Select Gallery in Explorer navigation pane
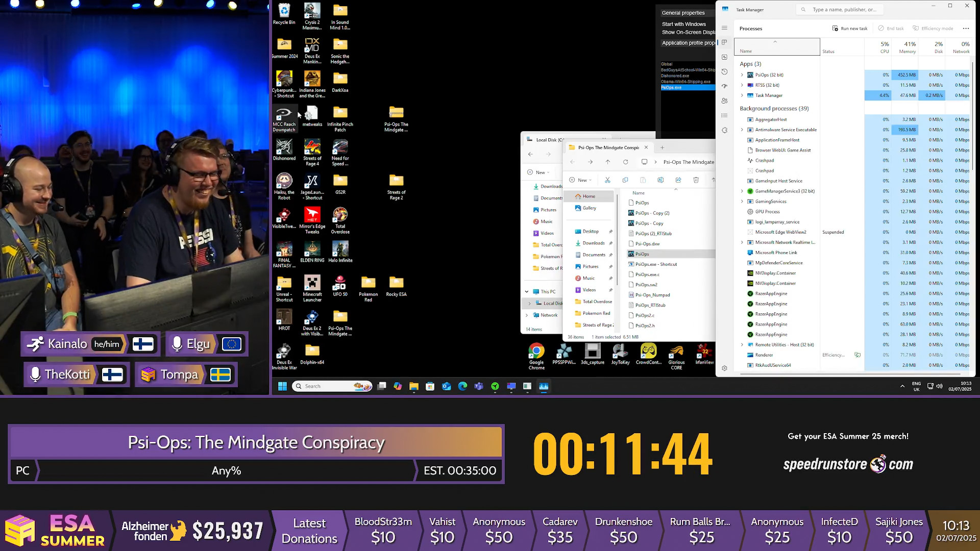The image size is (980, 551). 590,208
